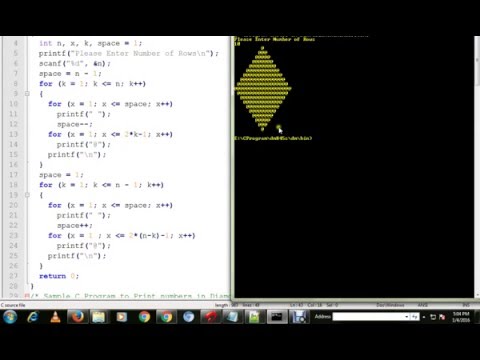Switch to the Notepad++ taskbar button
480x360 pixels.
point(254,317)
